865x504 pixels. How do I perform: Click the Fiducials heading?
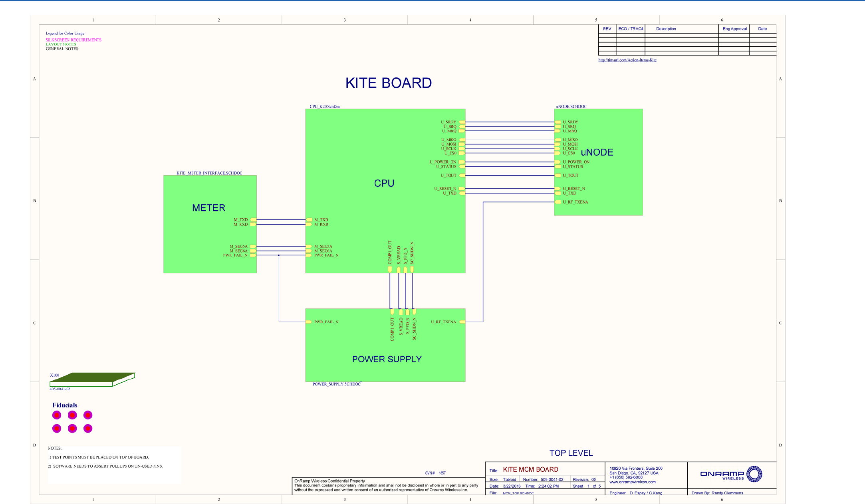[x=65, y=405]
